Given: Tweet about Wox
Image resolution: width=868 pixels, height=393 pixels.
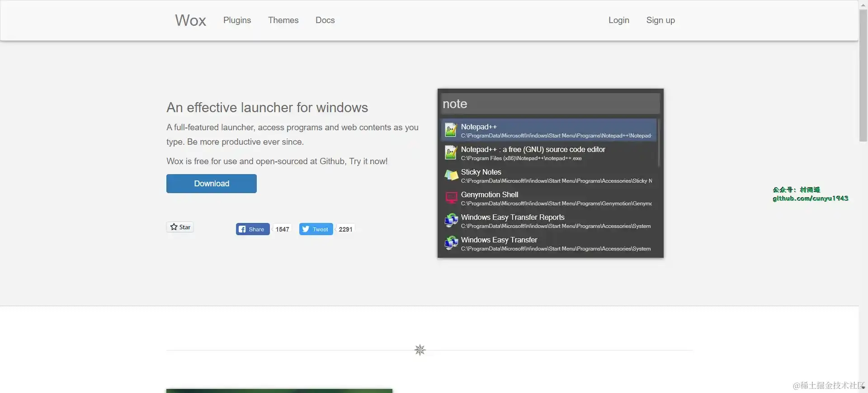Looking at the screenshot, I should (316, 229).
